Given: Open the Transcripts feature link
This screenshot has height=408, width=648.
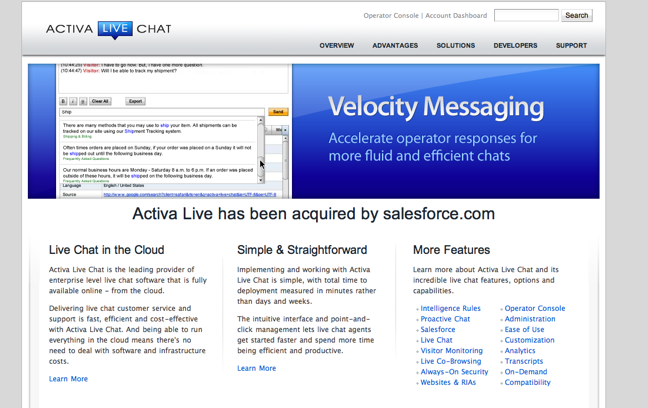Looking at the screenshot, I should (524, 361).
